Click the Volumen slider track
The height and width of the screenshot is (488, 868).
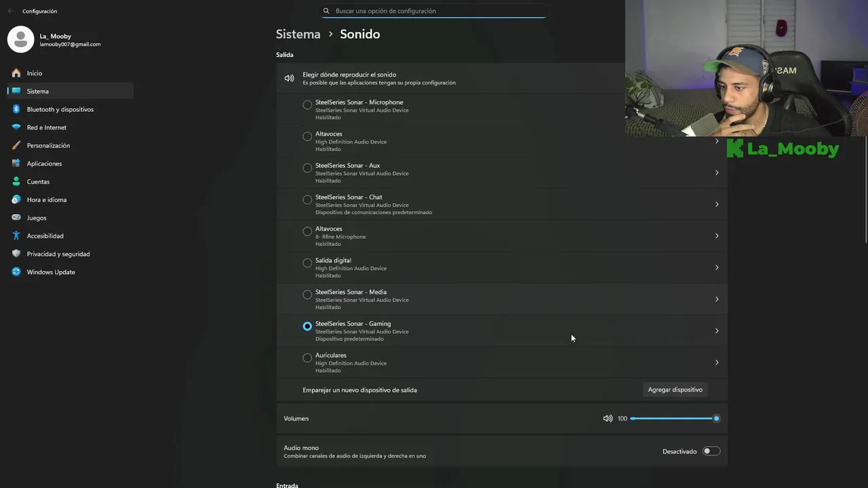(671, 419)
